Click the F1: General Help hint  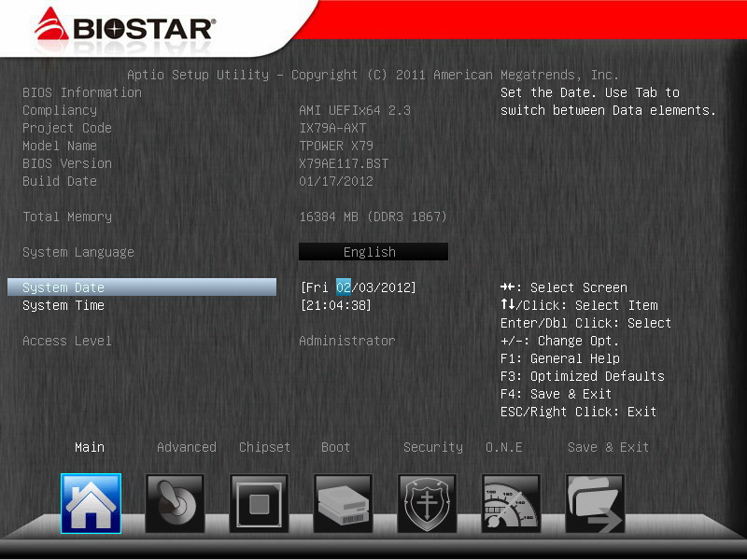pyautogui.click(x=560, y=358)
